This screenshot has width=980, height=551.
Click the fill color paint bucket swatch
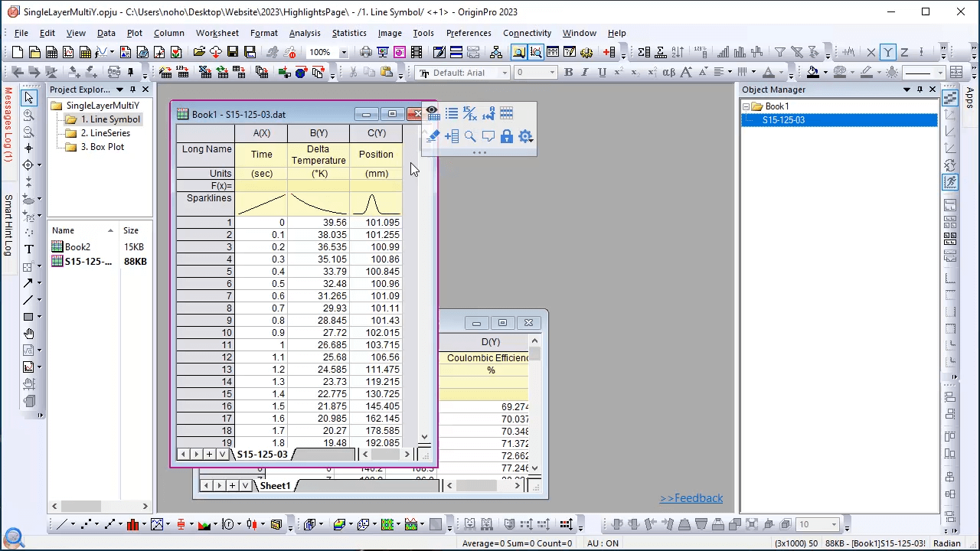(x=812, y=73)
